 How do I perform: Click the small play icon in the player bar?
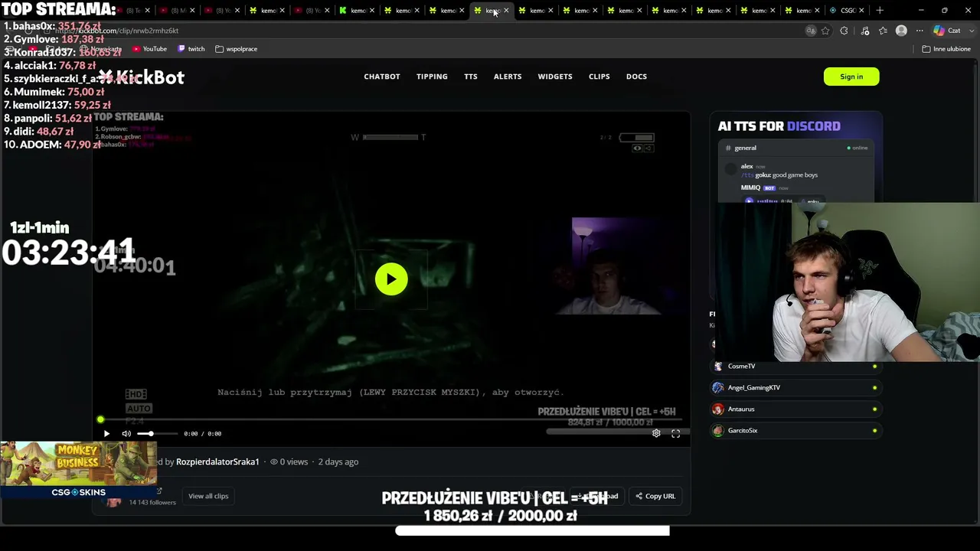106,434
